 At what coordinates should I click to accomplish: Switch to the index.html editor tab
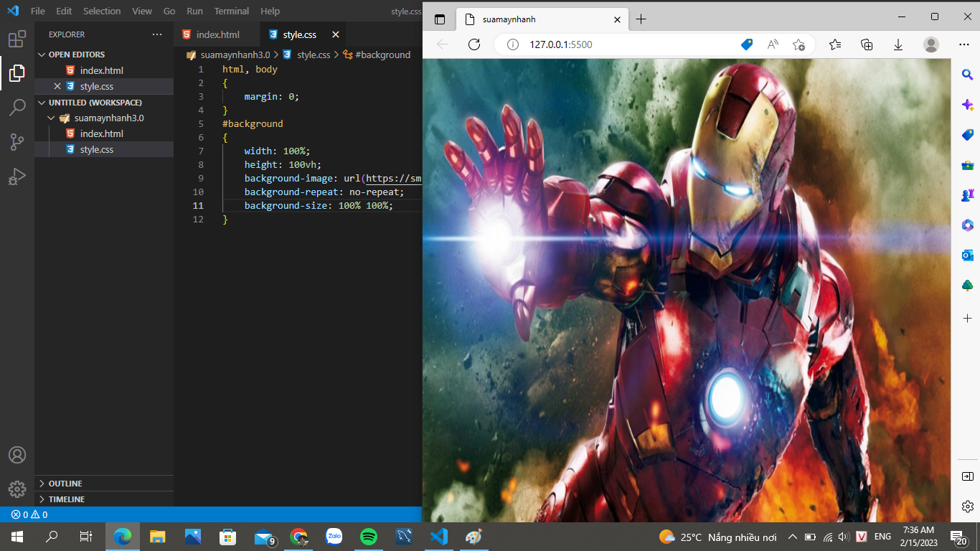[x=217, y=34]
